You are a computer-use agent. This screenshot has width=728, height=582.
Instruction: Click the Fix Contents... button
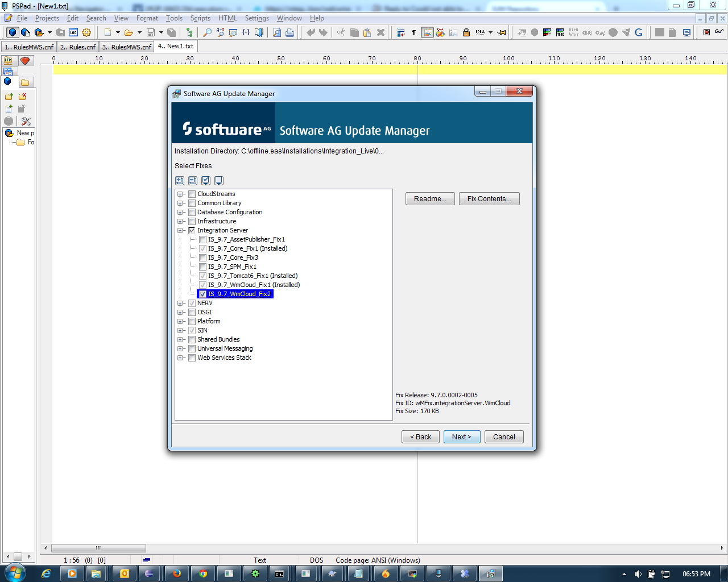tap(489, 199)
